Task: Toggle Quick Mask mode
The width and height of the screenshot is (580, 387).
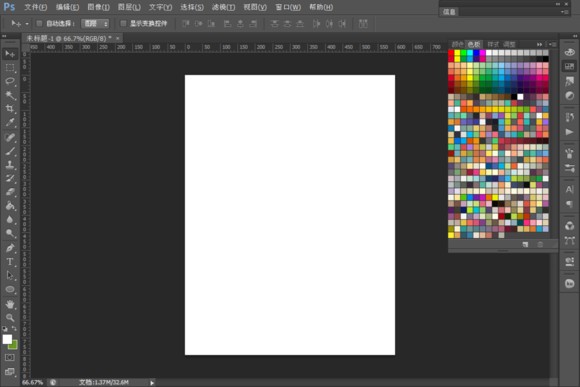Action: [10, 357]
